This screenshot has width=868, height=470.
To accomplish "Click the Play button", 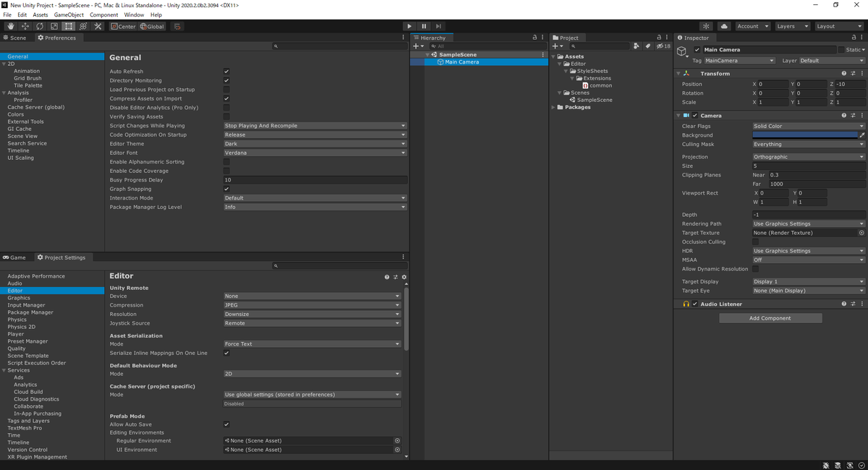I will [x=409, y=26].
